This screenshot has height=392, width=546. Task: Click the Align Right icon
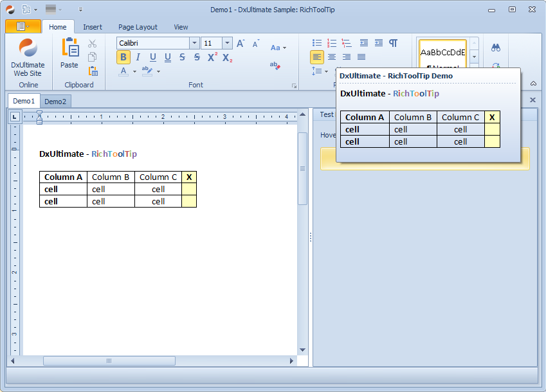347,57
